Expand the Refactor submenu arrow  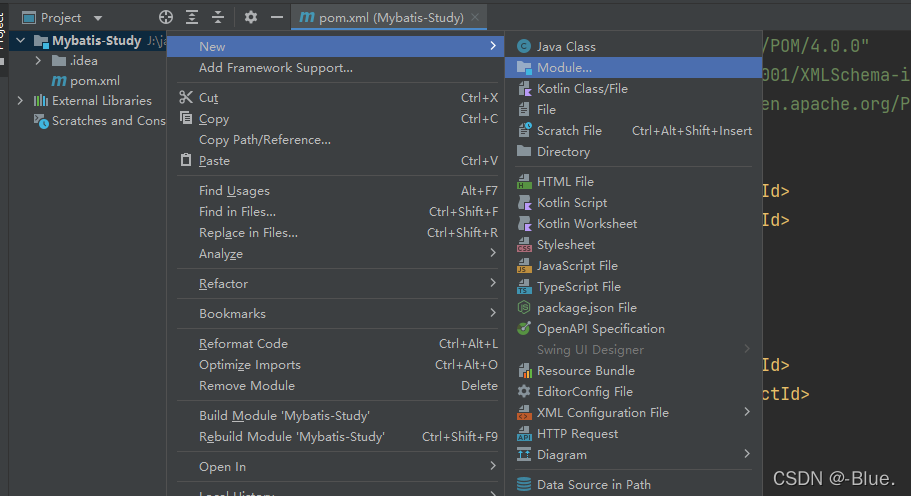(x=493, y=283)
